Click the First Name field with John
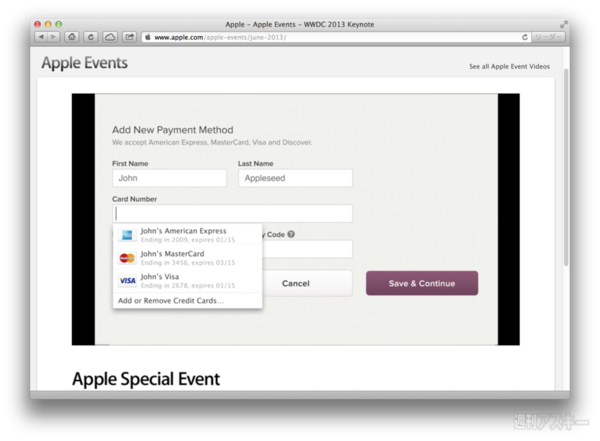 170,178
